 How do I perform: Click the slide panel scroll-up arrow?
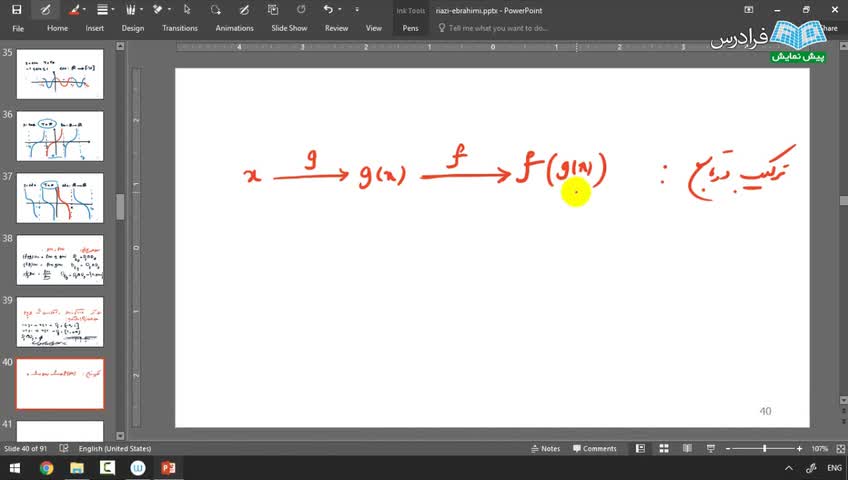[120, 46]
